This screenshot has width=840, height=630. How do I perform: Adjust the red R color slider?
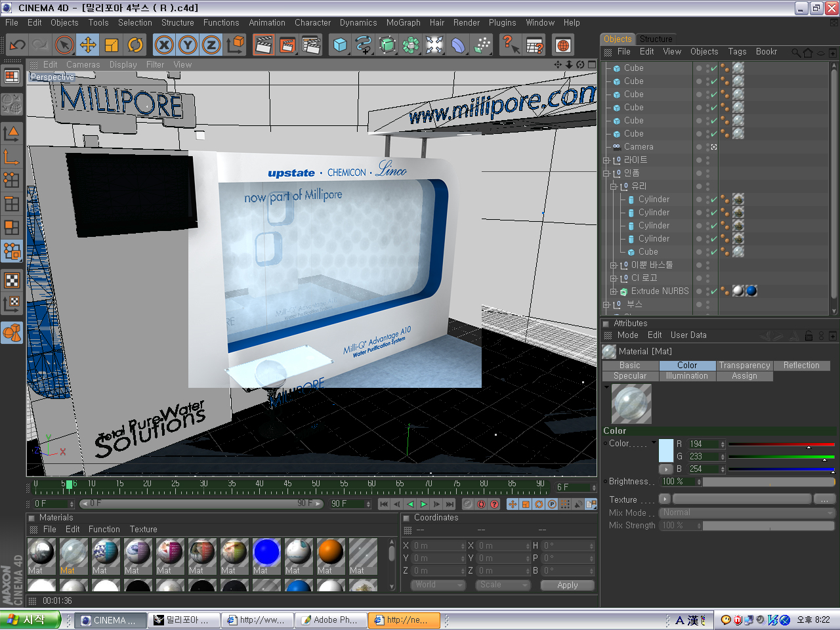[781, 444]
